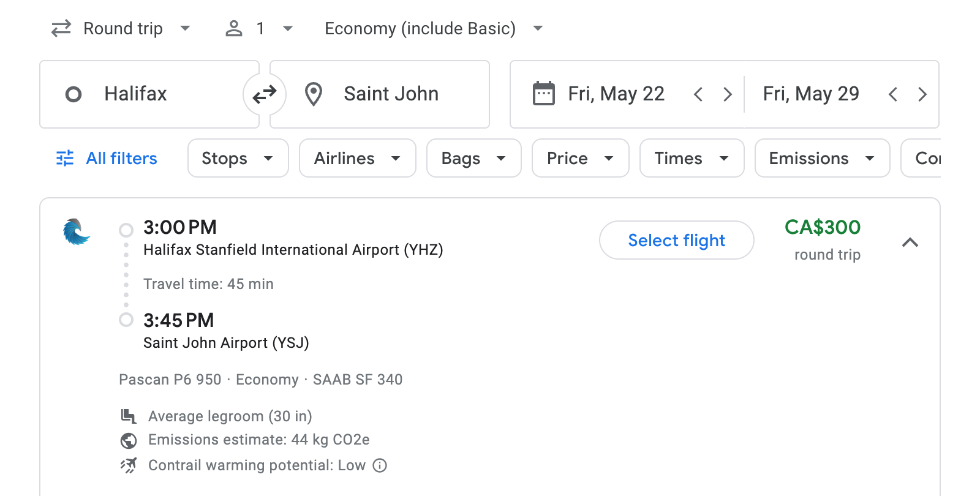Screen dimensions: 980x496
Task: Click the contrail warming potential info icon
Action: pos(380,465)
